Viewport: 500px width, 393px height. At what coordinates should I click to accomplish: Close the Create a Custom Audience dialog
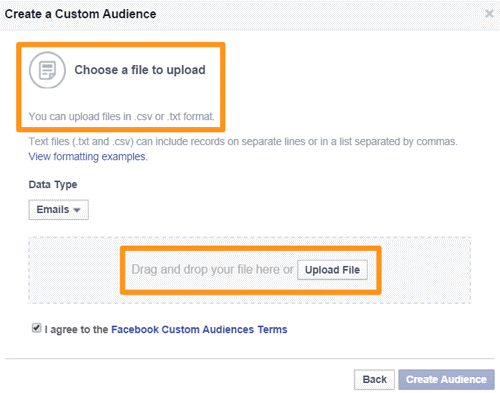[x=489, y=14]
